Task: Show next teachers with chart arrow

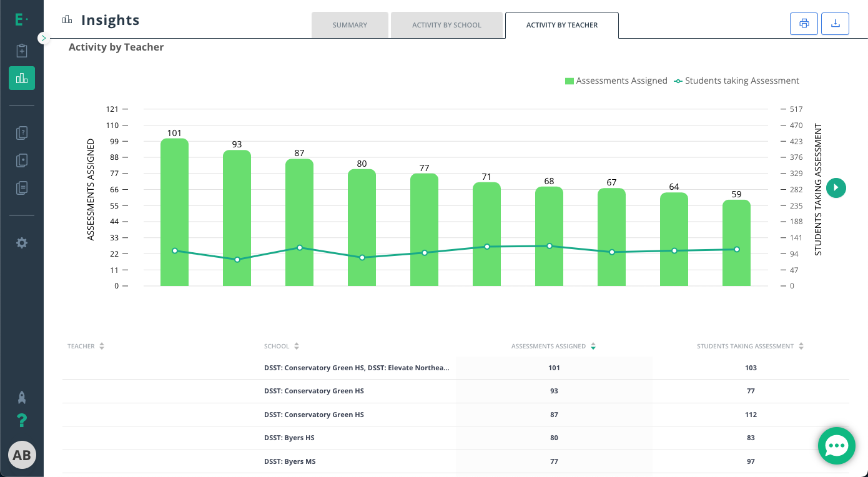Action: [836, 187]
